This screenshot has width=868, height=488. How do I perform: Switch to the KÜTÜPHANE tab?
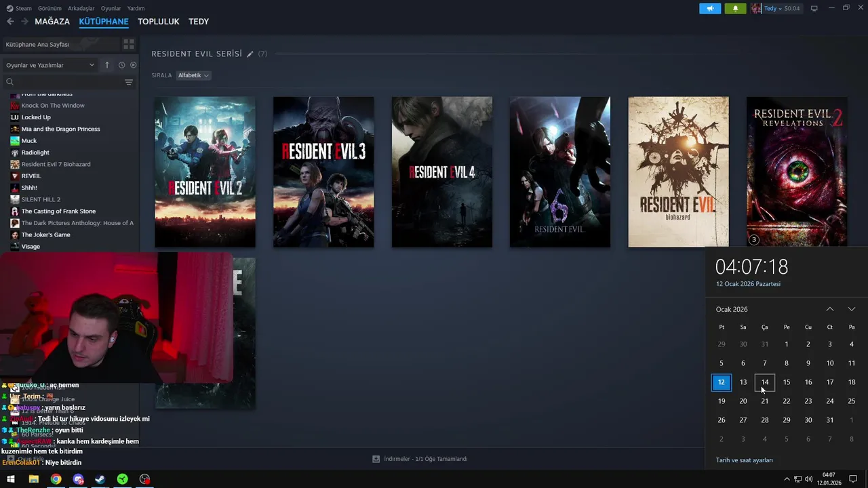pos(104,22)
